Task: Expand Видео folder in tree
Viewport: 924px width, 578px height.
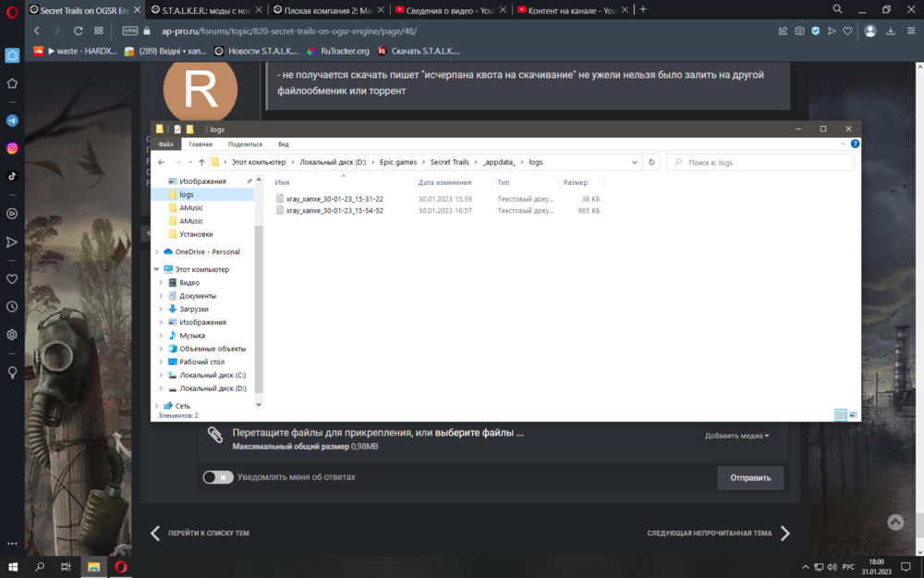Action: tap(161, 282)
